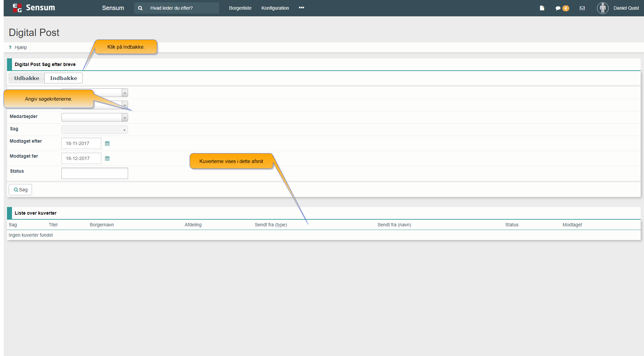644x356 pixels.
Task: Switch to the Udbakke tab
Action: click(x=27, y=78)
